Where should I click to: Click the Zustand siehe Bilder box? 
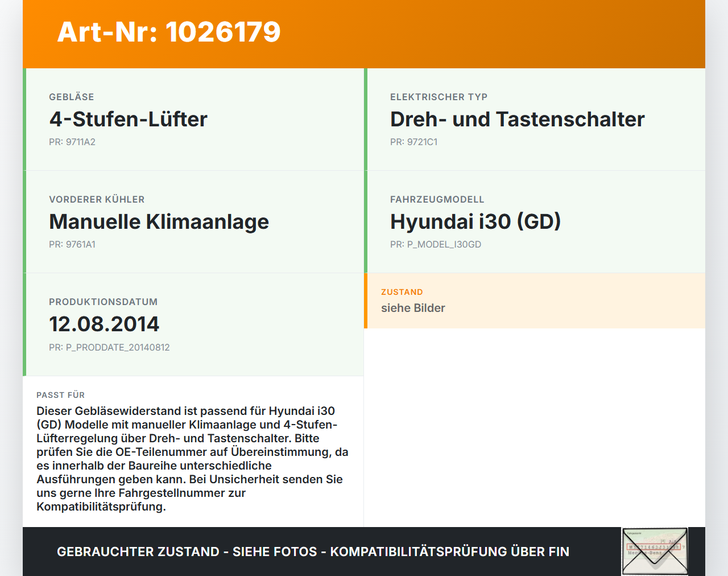pyautogui.click(x=535, y=301)
